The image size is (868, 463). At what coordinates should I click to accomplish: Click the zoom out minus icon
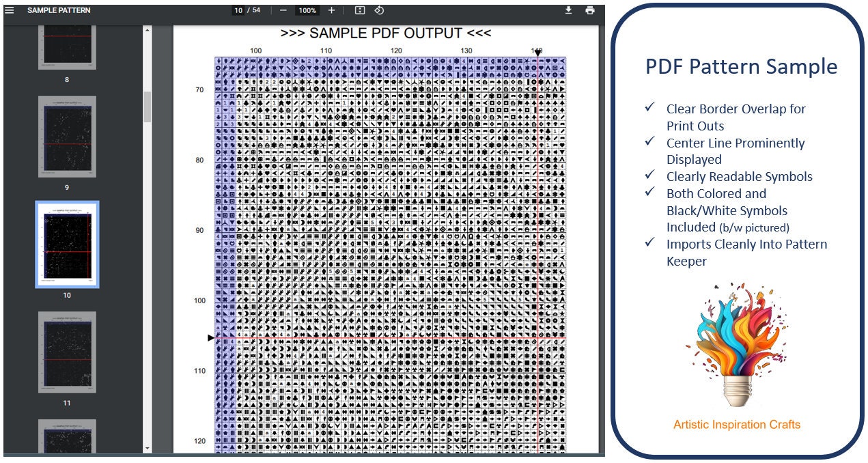pos(283,10)
